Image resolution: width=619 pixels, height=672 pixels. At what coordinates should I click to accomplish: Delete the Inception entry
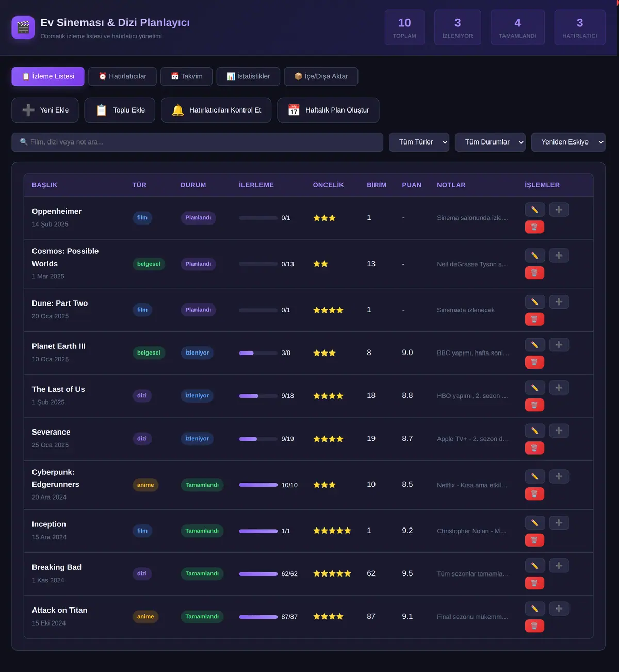coord(534,540)
